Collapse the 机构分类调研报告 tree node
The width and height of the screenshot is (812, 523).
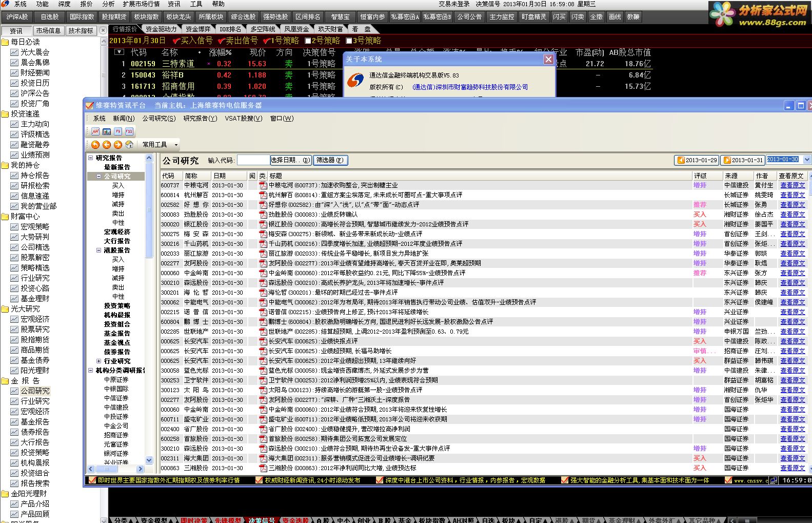click(91, 371)
